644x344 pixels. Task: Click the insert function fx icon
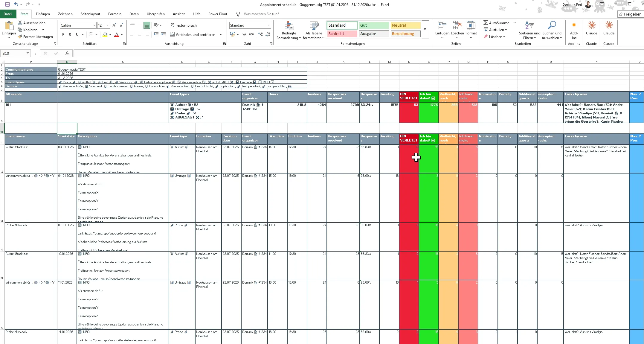pos(67,53)
